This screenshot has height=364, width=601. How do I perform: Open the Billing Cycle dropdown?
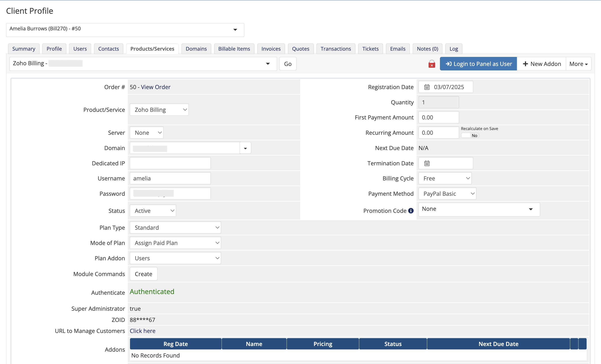click(x=445, y=178)
